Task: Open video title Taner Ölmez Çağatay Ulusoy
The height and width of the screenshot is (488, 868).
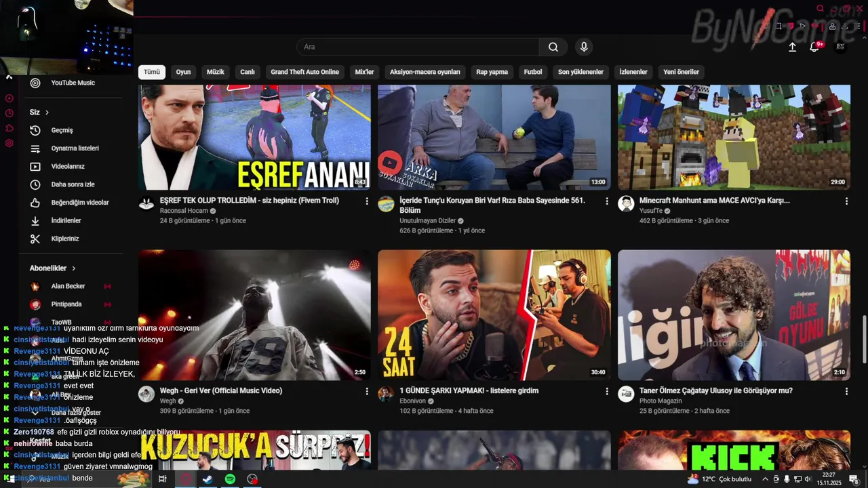Action: point(716,390)
